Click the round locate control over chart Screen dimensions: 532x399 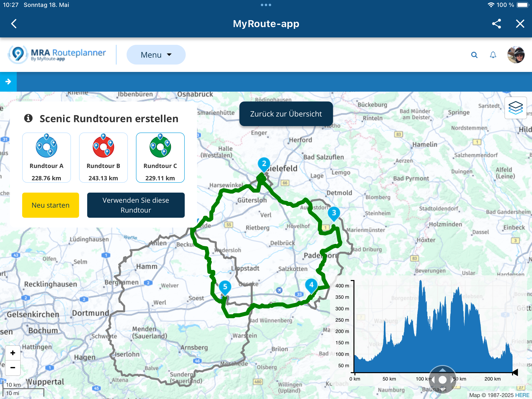pyautogui.click(x=442, y=380)
